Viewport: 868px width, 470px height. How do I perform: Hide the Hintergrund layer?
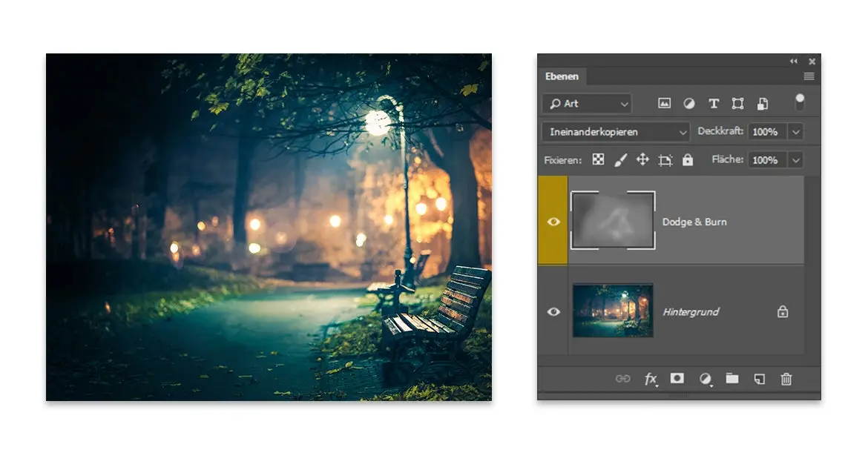[x=553, y=312]
